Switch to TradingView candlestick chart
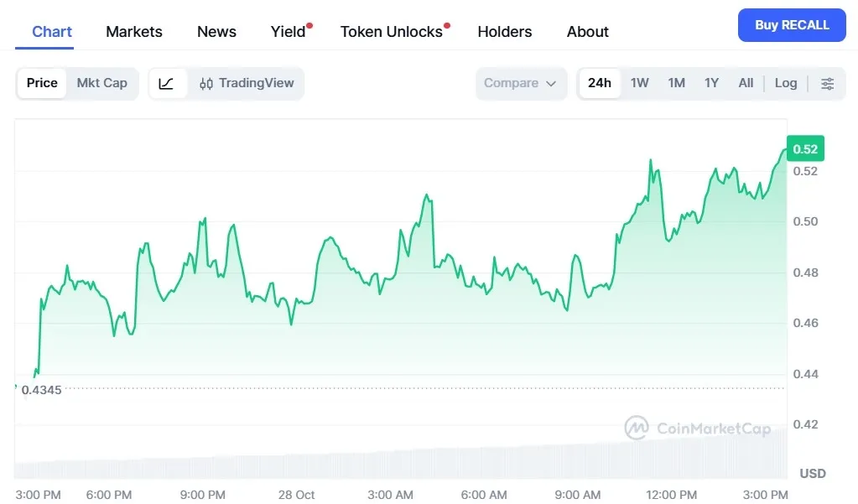The height and width of the screenshot is (504, 858). [x=247, y=83]
